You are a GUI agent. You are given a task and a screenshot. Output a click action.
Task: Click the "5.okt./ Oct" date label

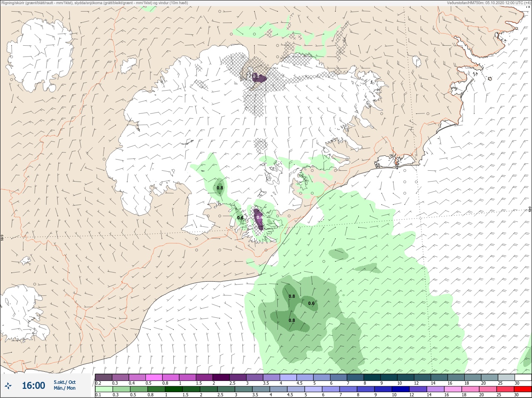[64, 382]
